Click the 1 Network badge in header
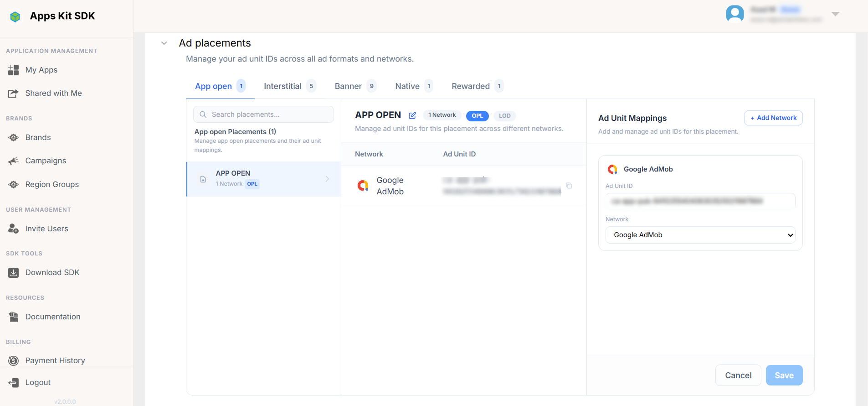Screen dimensions: 868x406 pyautogui.click(x=442, y=115)
